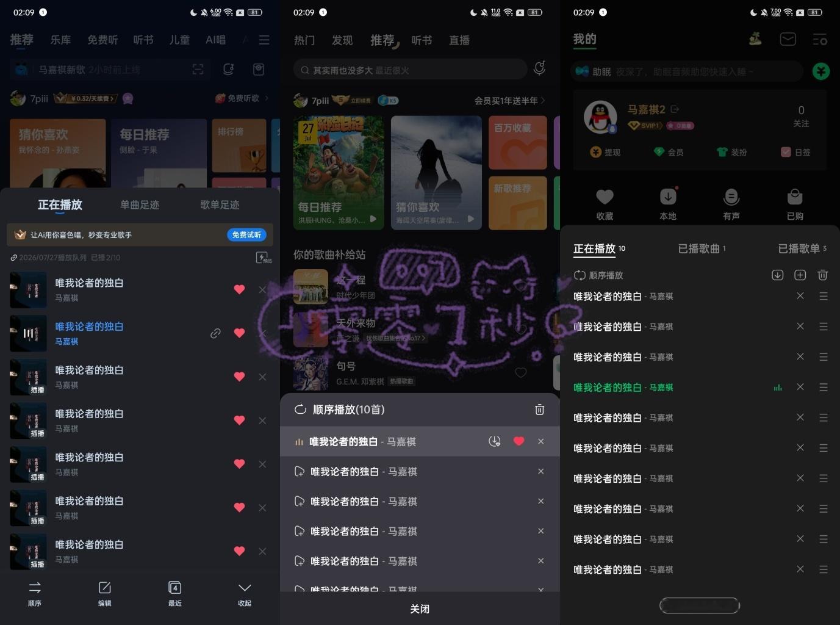Open mail inbox icon in 我的 header
Image resolution: width=840 pixels, height=625 pixels.
point(788,40)
